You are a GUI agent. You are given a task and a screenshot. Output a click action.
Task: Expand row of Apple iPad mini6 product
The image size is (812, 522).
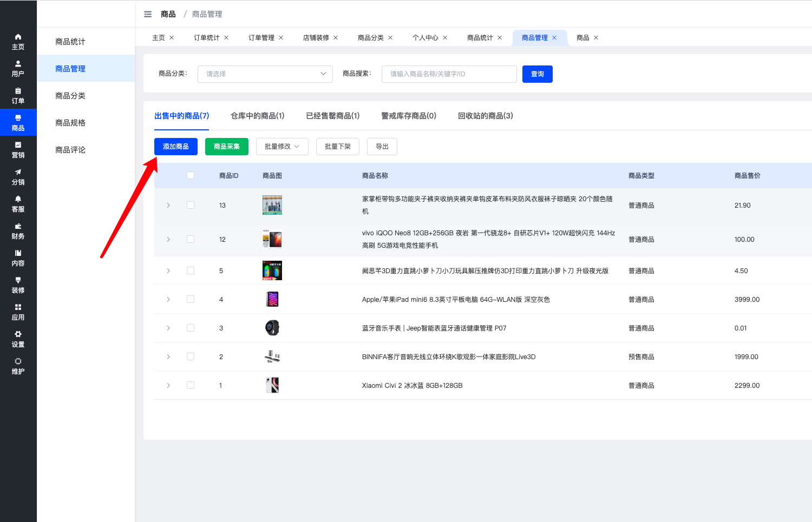click(x=168, y=299)
